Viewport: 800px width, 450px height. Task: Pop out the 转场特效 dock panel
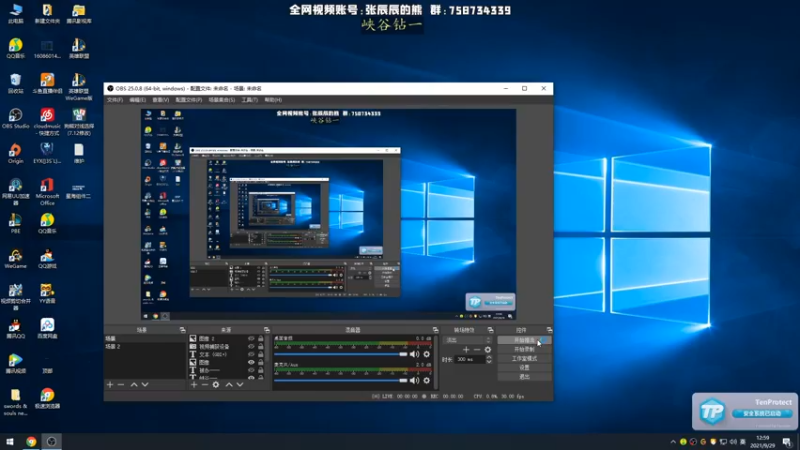tap(490, 330)
